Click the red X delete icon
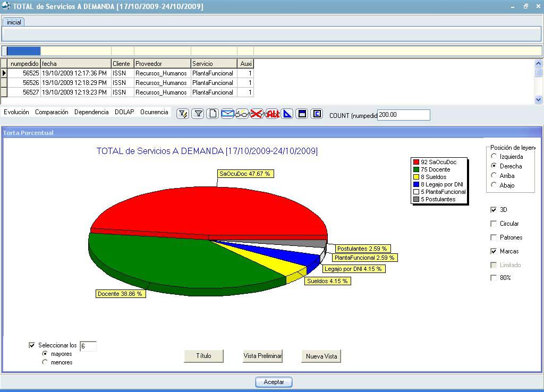The image size is (544, 392). (257, 114)
